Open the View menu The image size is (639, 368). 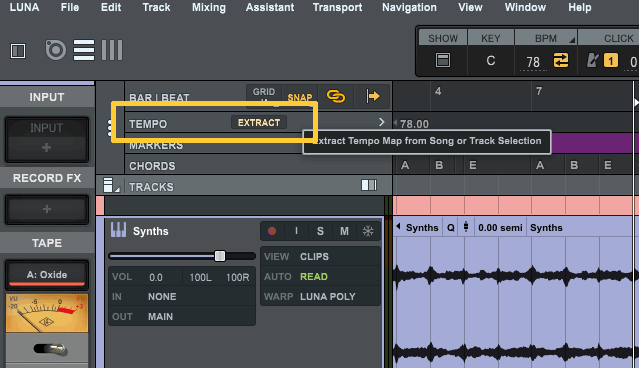pyautogui.click(x=470, y=7)
